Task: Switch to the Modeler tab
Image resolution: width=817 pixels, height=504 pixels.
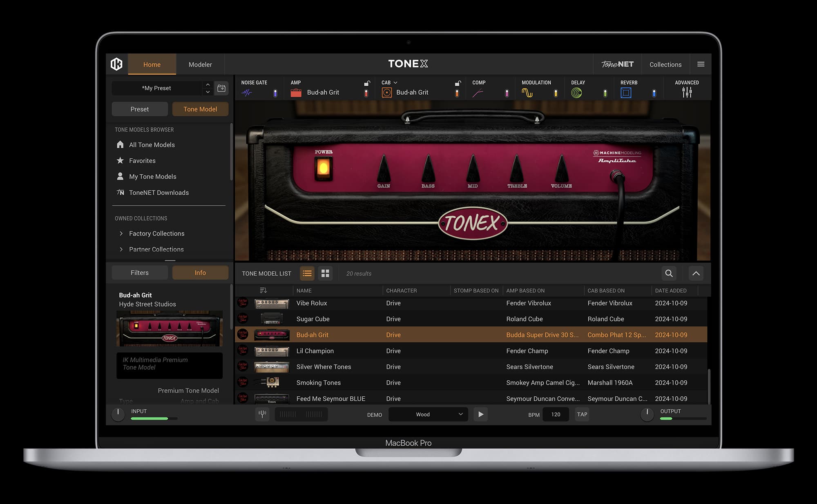Action: pyautogui.click(x=200, y=64)
